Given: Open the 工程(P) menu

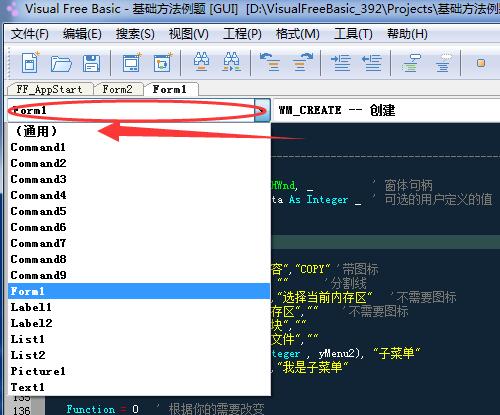Looking at the screenshot, I should (242, 34).
